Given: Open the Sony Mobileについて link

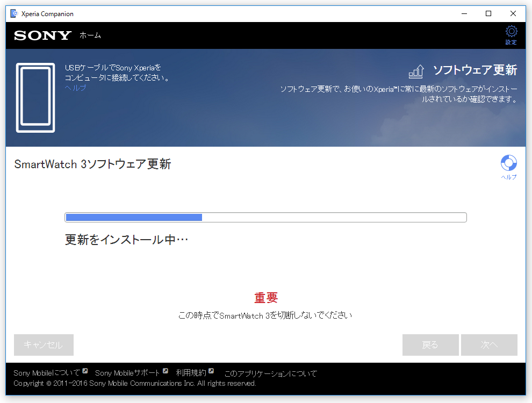Looking at the screenshot, I should point(47,373).
